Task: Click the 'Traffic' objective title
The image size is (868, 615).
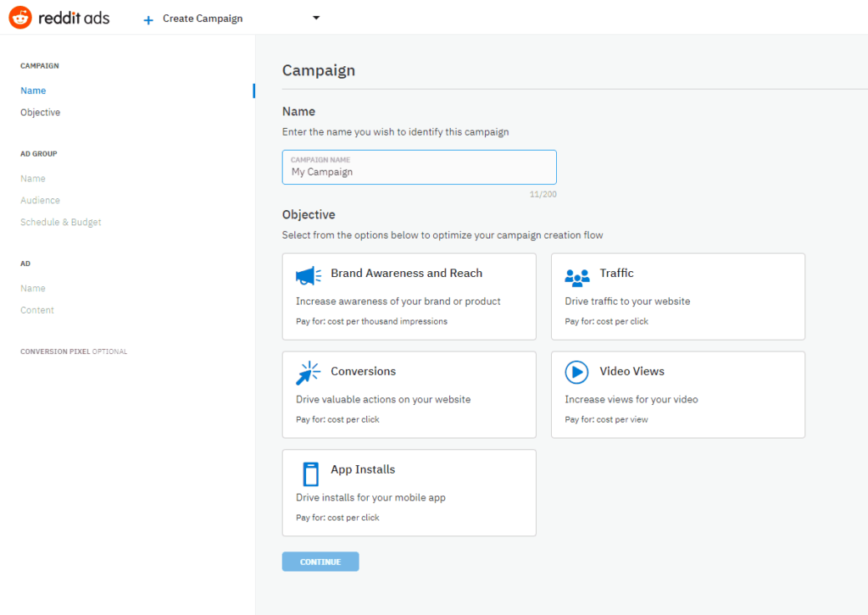Action: 616,274
